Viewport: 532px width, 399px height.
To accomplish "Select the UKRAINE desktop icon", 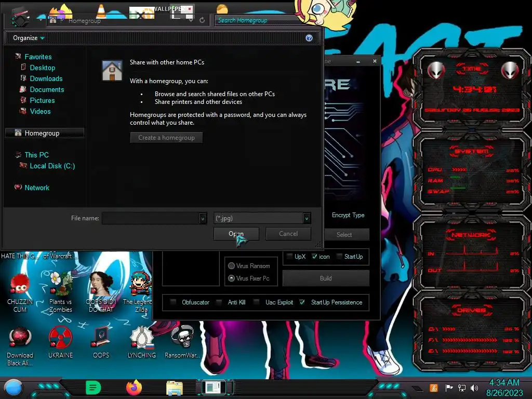I will click(60, 343).
